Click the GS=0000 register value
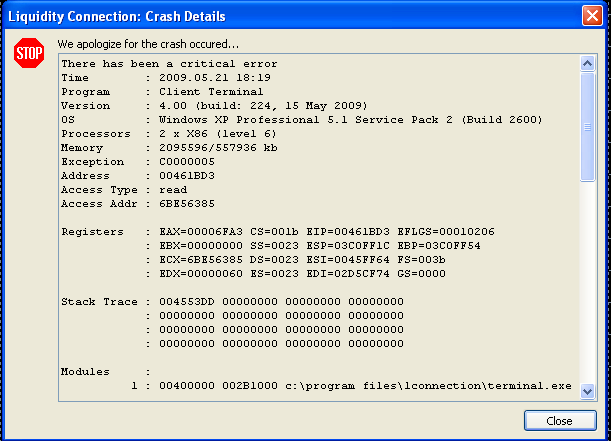 (421, 274)
